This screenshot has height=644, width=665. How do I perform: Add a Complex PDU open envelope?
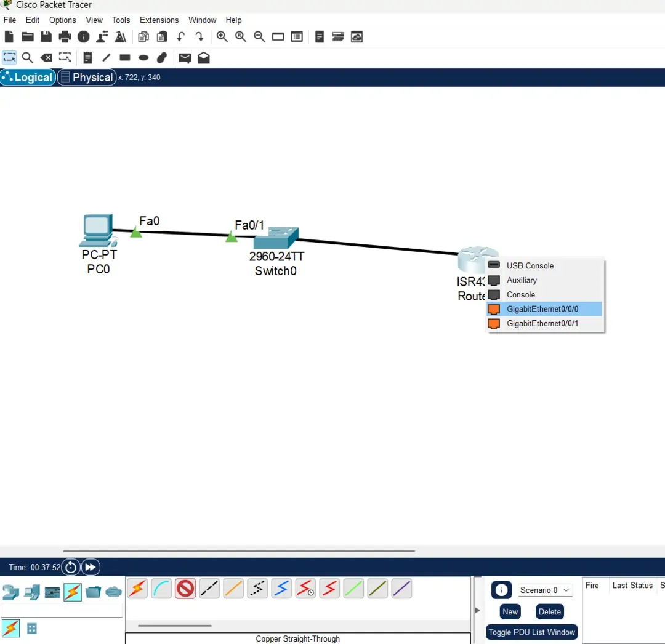[x=204, y=58]
